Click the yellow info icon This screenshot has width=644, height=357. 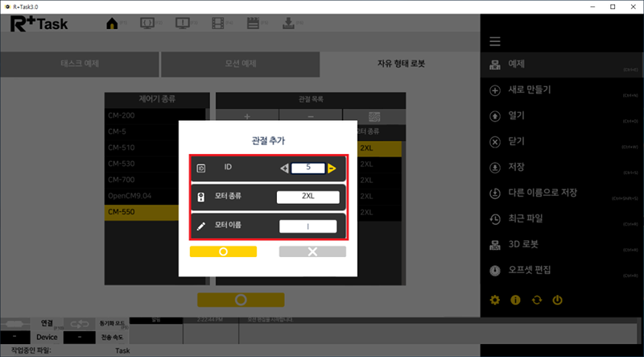click(515, 300)
